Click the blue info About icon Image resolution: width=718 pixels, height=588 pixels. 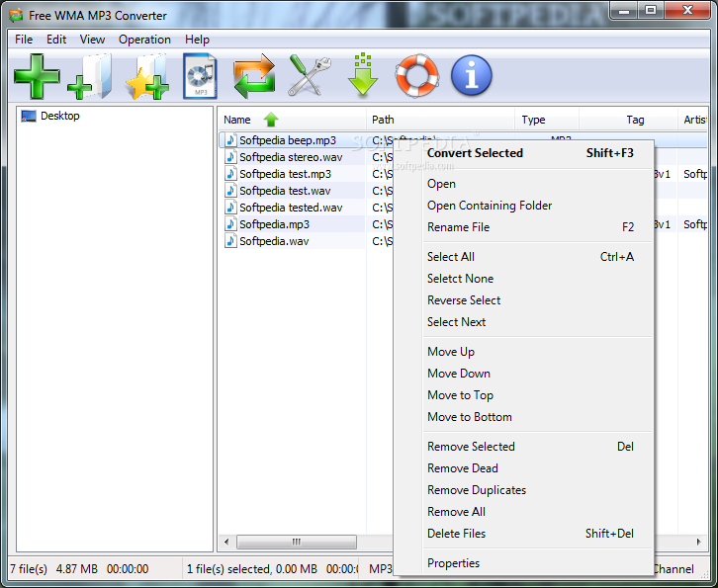point(472,75)
